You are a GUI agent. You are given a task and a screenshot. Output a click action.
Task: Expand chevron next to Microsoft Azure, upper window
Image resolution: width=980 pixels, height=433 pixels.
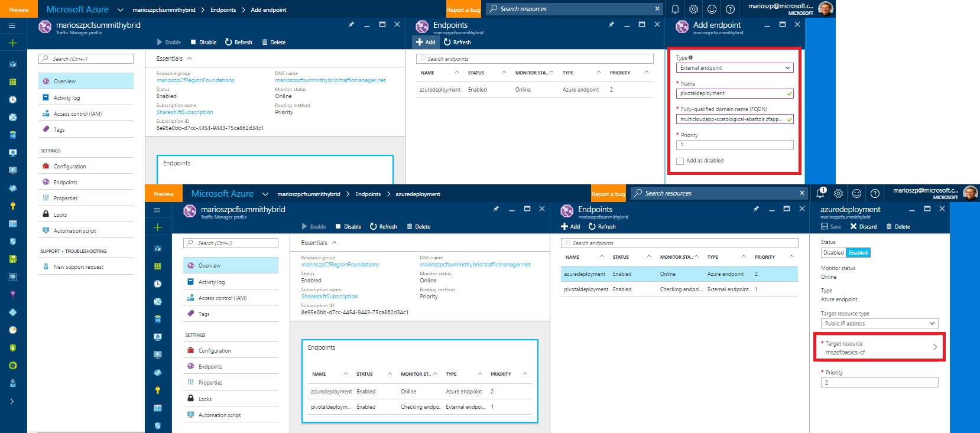[x=121, y=9]
